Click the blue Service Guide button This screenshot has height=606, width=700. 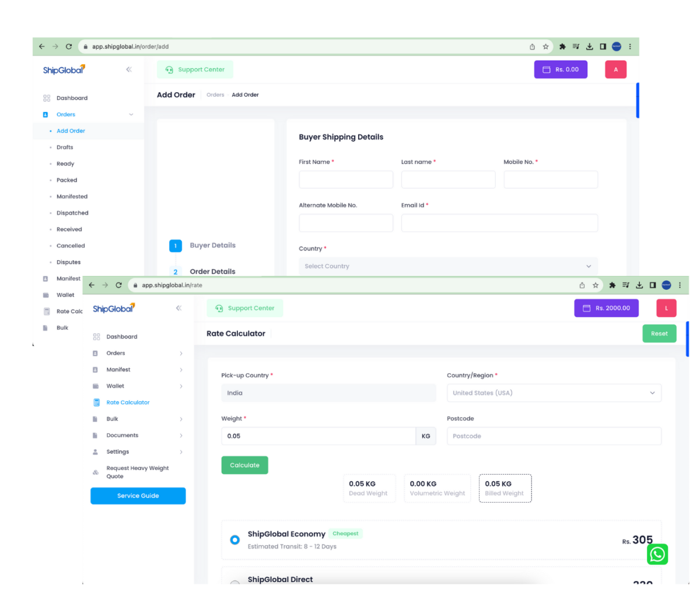tap(138, 496)
